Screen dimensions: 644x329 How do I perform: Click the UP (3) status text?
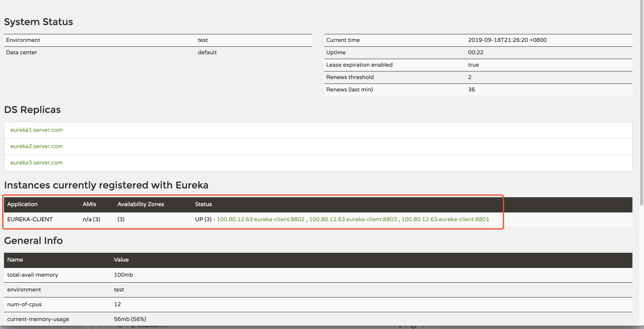(203, 219)
